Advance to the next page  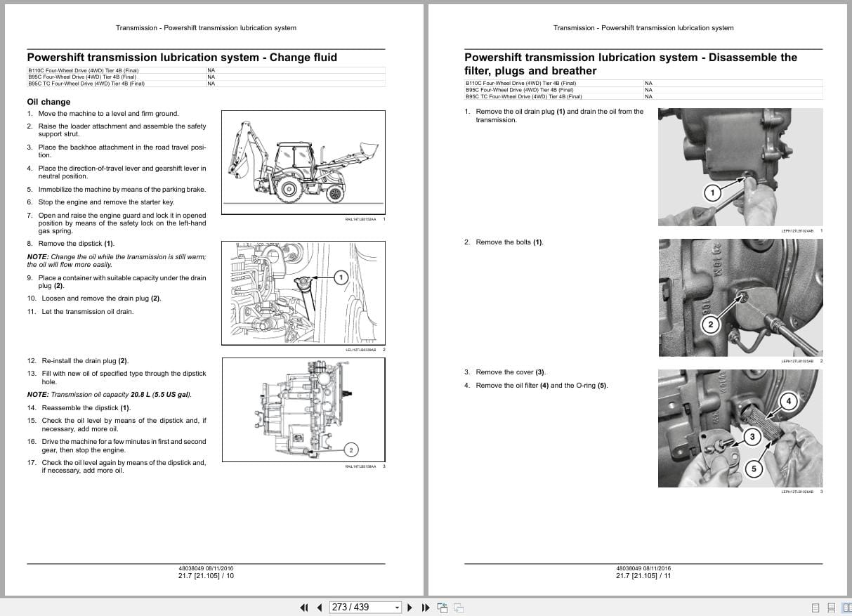point(410,607)
